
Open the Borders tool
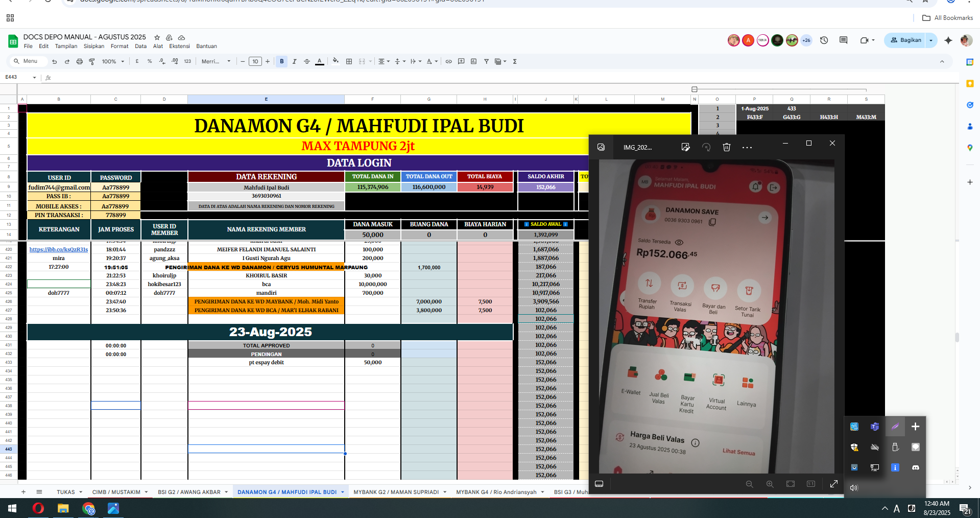[x=349, y=61]
